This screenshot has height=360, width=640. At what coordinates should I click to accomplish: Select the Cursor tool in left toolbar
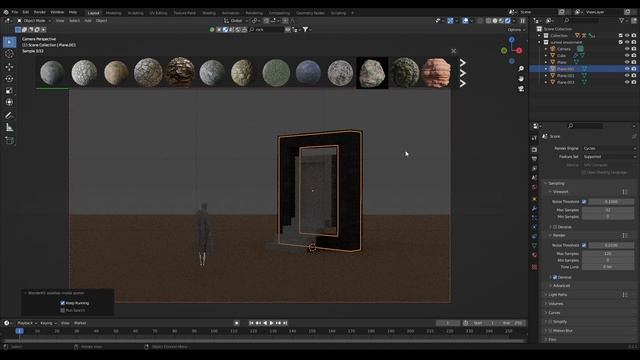(9, 53)
